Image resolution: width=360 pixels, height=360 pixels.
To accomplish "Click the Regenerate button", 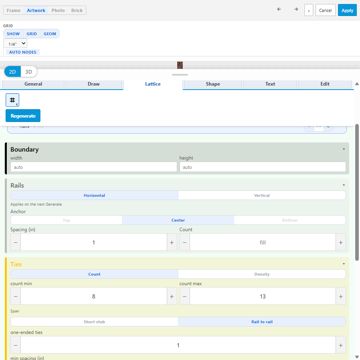I will (x=23, y=116).
